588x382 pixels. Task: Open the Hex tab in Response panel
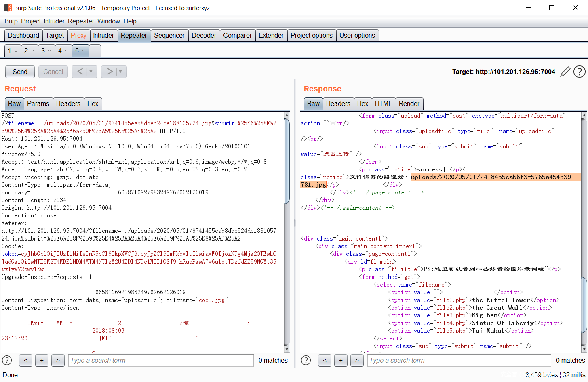click(x=362, y=104)
